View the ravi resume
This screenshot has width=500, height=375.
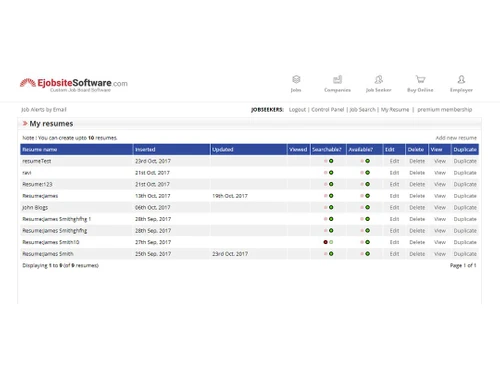coord(440,173)
